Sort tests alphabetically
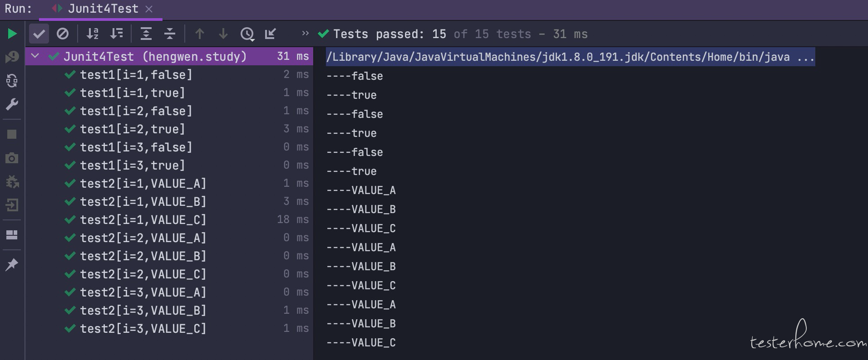Image resolution: width=868 pixels, height=360 pixels. tap(93, 34)
